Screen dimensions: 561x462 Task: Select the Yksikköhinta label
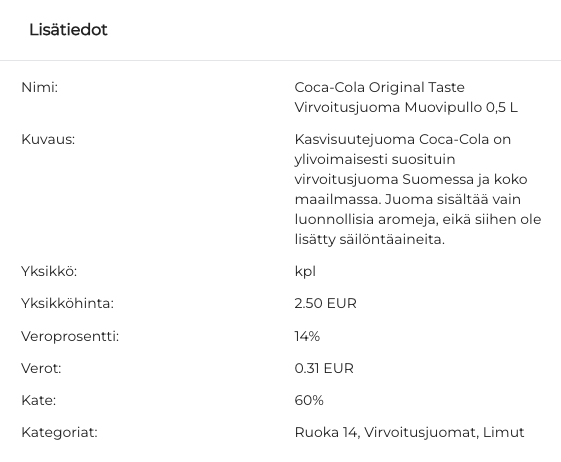point(68,303)
